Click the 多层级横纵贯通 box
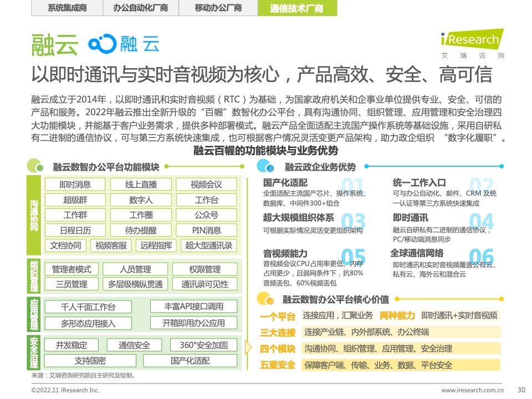The height and width of the screenshot is (399, 532). click(135, 284)
